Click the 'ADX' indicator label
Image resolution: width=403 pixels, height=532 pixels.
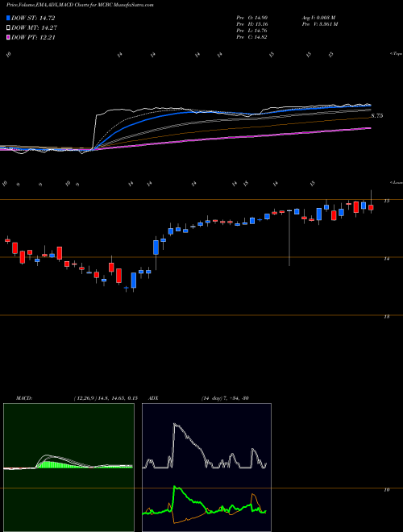153,398
